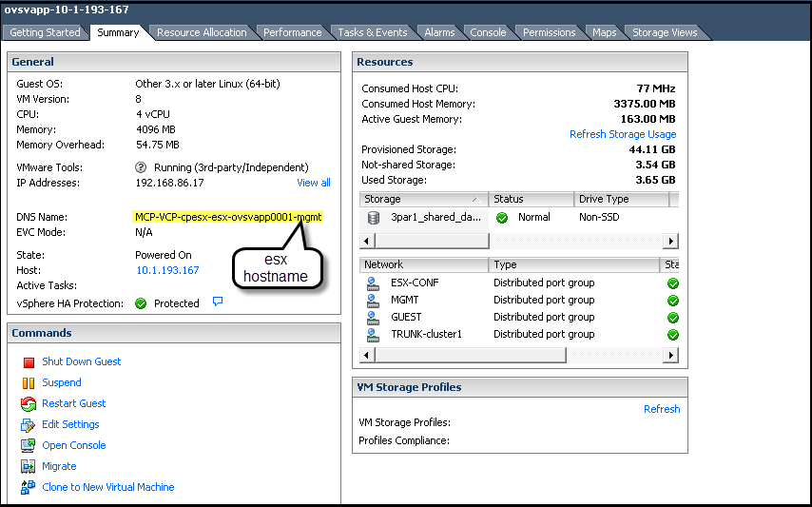Click the 3par1 shared datastore icon

[x=374, y=217]
